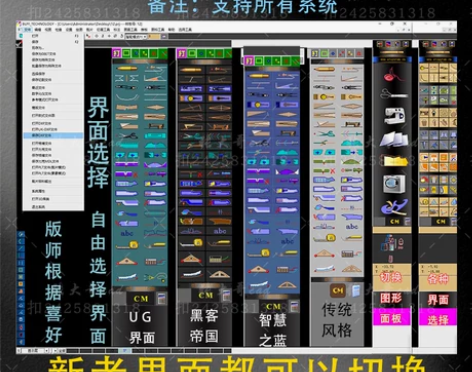Select the tape measure in the gray traditional panel

coord(324,238)
